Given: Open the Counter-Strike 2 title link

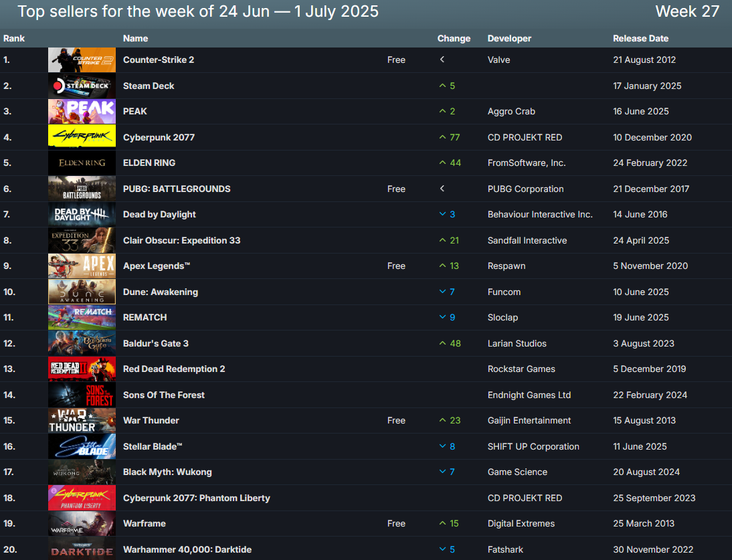Looking at the screenshot, I should 159,60.
